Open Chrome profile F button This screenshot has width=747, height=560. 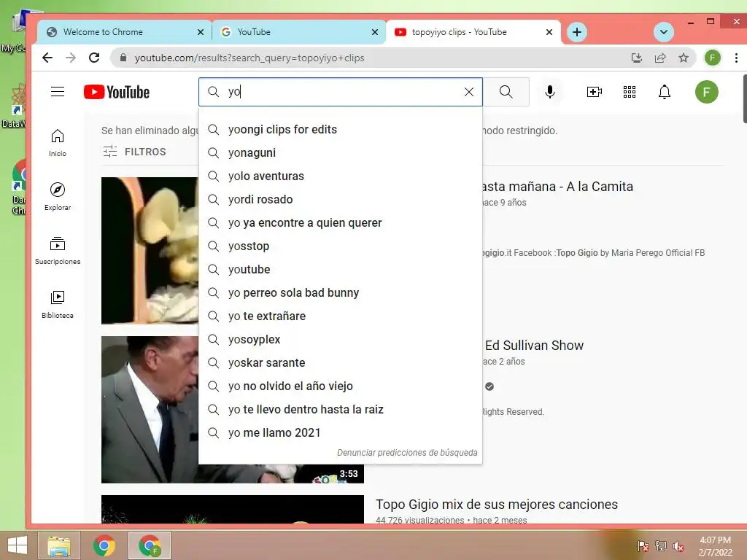[x=713, y=58]
